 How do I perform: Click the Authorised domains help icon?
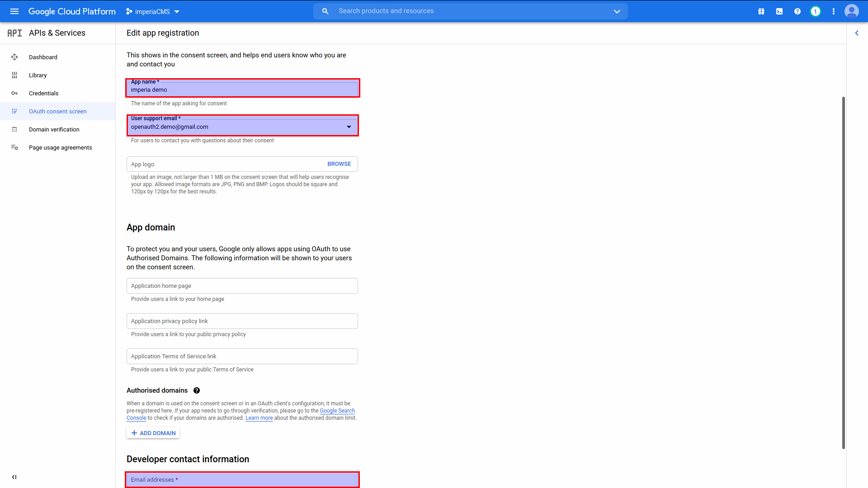(197, 390)
